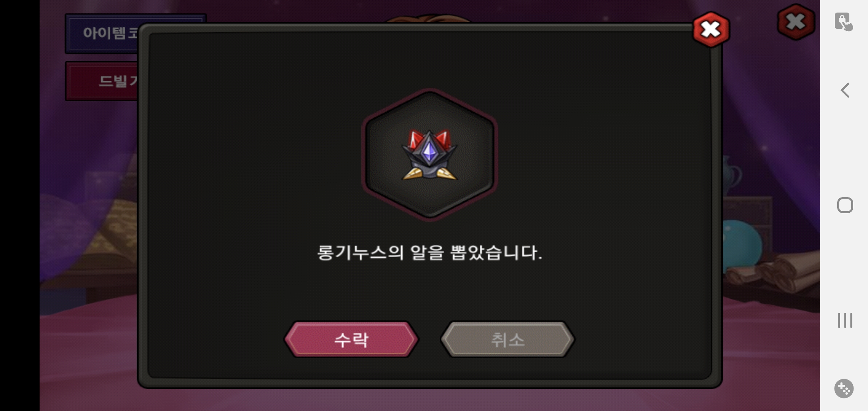Tap the violet gem on the egg icon

coord(429,151)
